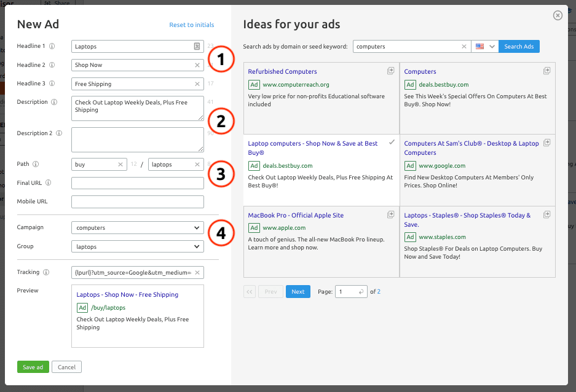This screenshot has height=392, width=576.
Task: Clear the computers search keyword
Action: (x=464, y=47)
